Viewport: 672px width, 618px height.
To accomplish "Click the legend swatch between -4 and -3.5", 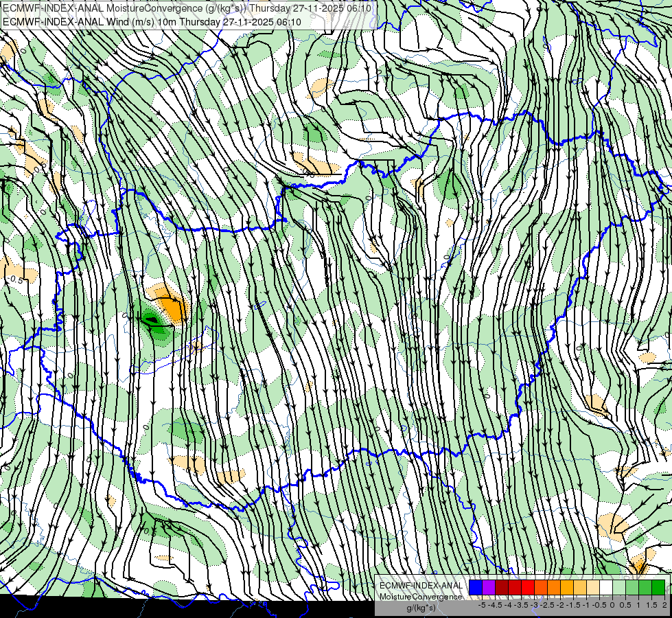I will (515, 587).
